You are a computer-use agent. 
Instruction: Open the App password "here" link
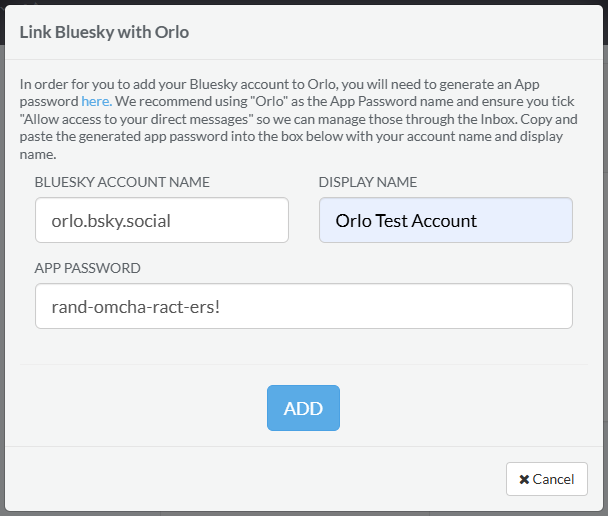pos(96,101)
